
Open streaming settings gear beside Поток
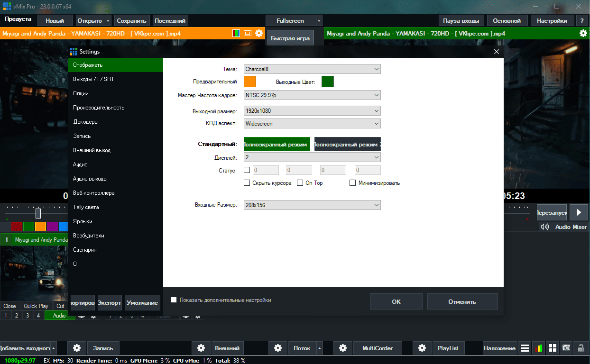pos(278,348)
